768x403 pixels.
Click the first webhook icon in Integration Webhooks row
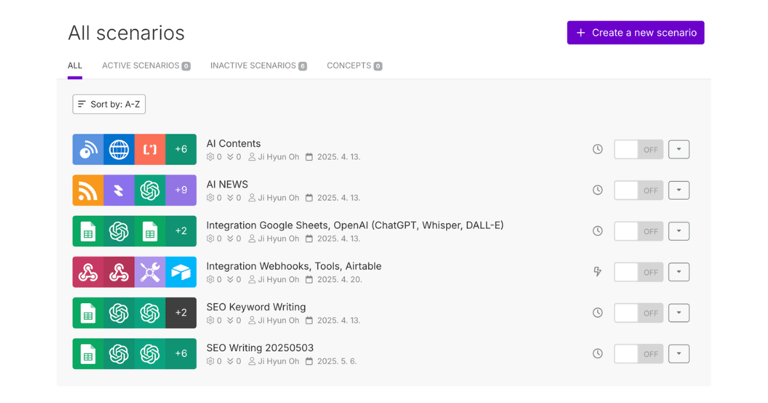[88, 272]
